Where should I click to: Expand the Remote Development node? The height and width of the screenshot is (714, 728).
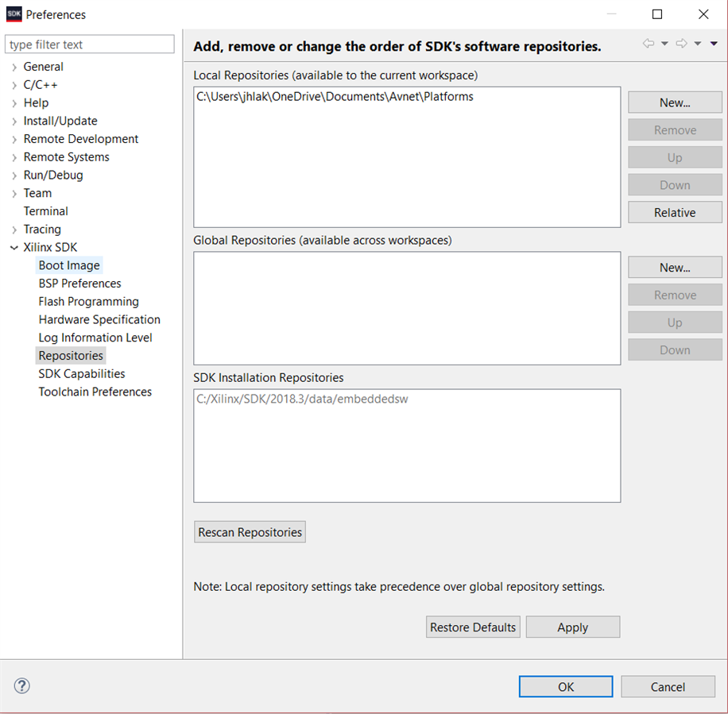tap(14, 140)
